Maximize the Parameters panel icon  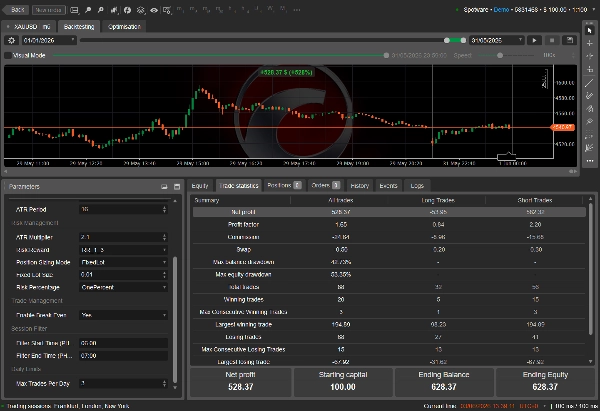[x=177, y=187]
